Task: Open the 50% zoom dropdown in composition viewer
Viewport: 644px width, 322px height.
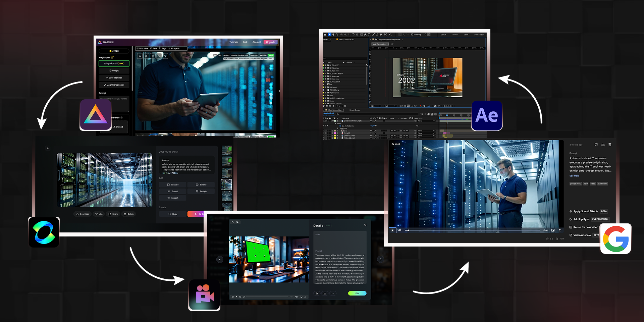Action: pos(376,106)
